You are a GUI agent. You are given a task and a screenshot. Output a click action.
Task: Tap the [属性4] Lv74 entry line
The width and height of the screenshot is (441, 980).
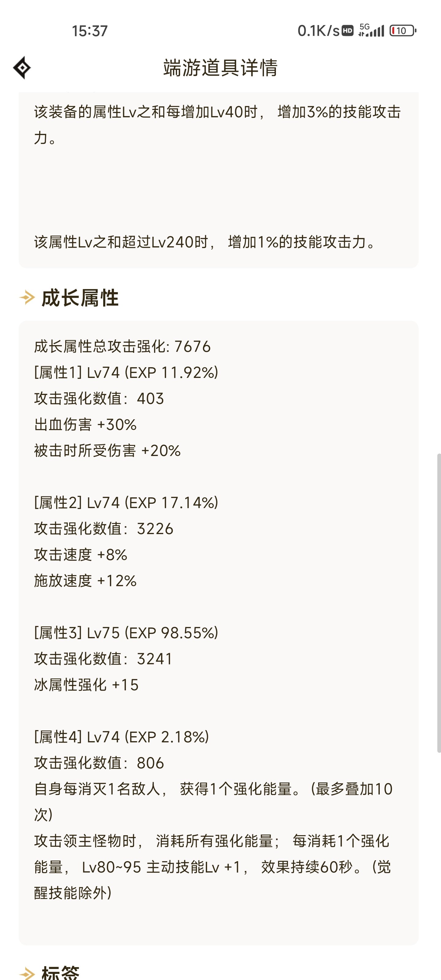tap(121, 737)
